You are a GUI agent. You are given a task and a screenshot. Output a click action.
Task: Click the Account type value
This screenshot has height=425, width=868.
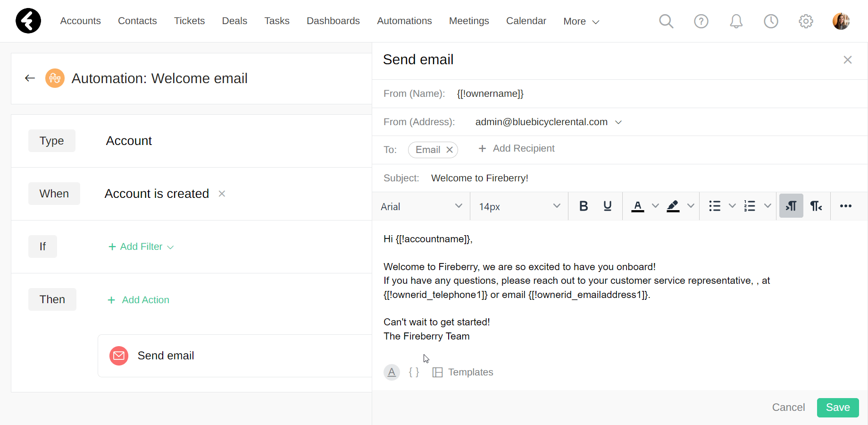click(129, 141)
